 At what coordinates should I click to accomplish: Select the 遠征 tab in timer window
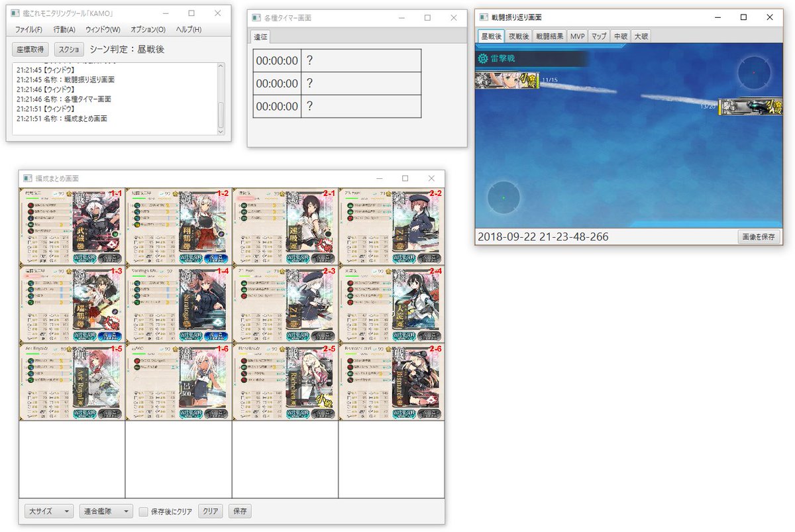(x=261, y=37)
